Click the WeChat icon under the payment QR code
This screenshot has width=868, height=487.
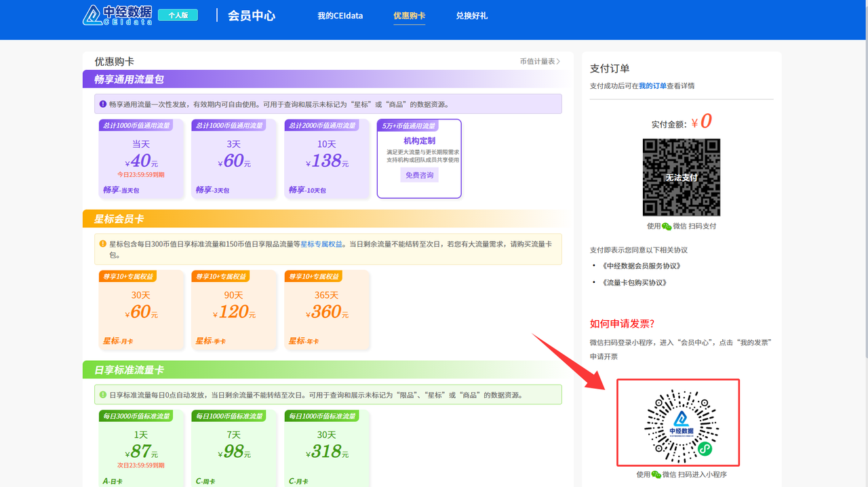point(667,227)
